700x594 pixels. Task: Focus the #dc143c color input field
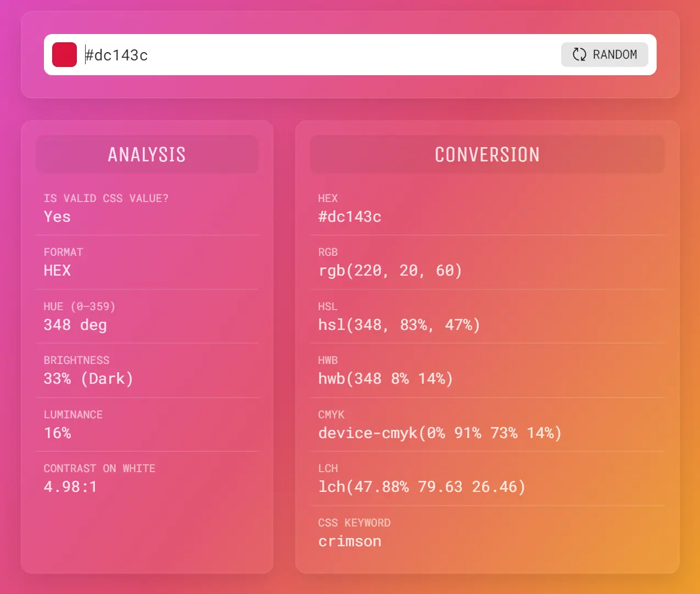(318, 55)
